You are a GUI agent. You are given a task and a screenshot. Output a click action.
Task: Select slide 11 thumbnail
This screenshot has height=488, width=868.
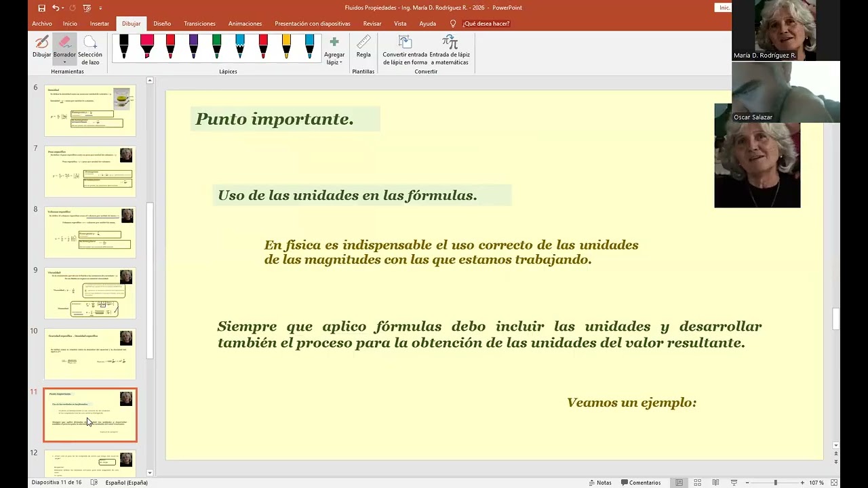[90, 415]
